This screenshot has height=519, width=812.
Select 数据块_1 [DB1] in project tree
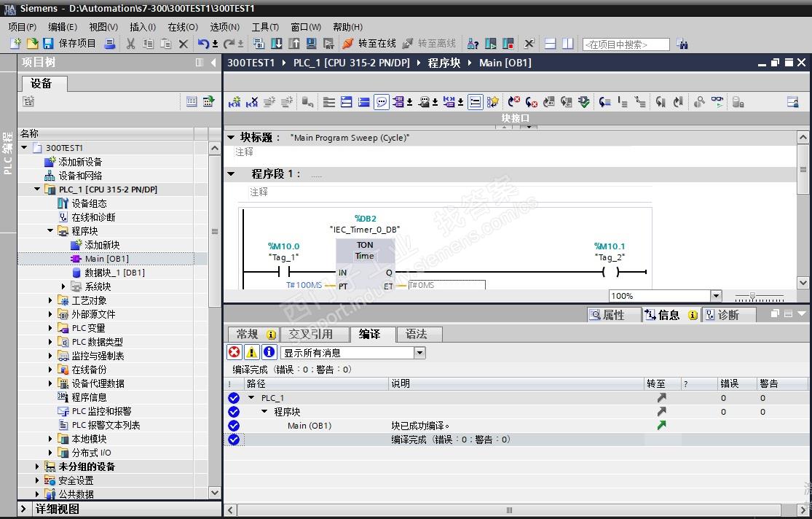pyautogui.click(x=108, y=273)
